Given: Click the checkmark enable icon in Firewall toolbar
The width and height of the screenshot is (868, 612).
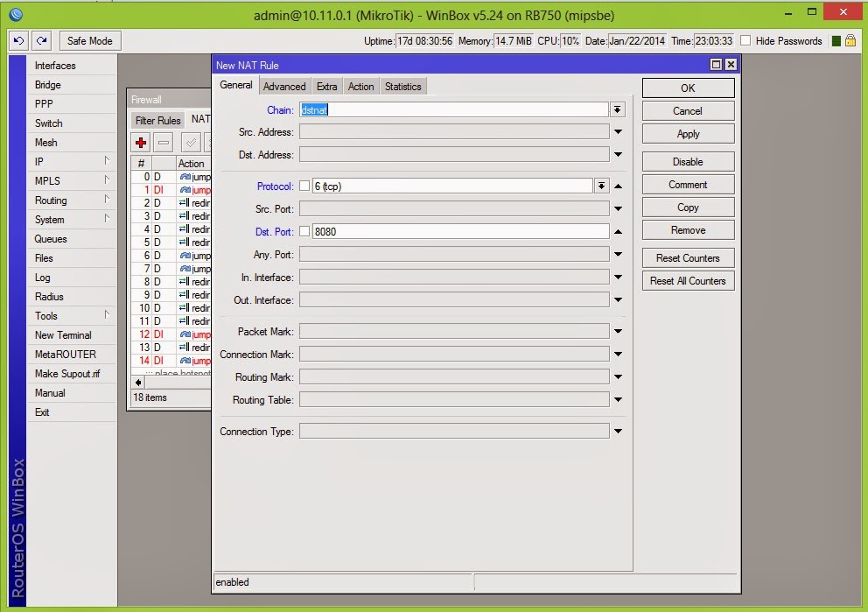Looking at the screenshot, I should click(x=191, y=143).
